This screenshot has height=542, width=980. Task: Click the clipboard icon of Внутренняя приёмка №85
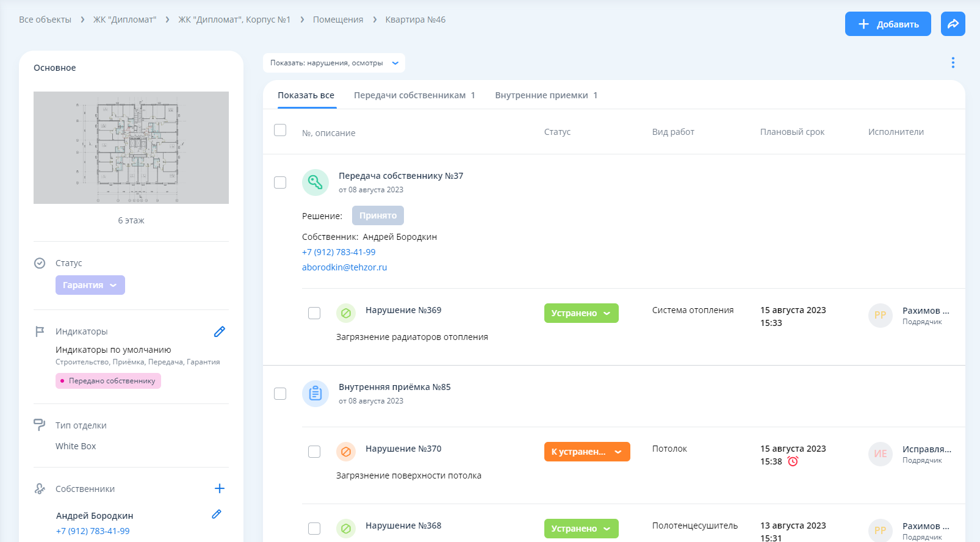[315, 394]
